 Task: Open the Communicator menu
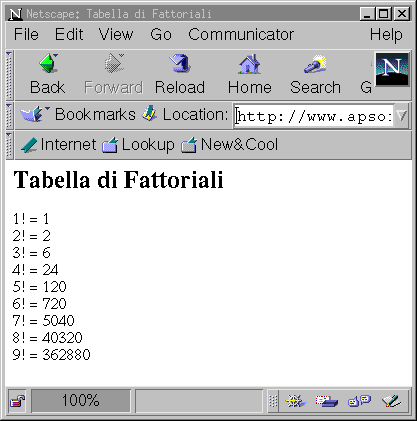(x=241, y=34)
